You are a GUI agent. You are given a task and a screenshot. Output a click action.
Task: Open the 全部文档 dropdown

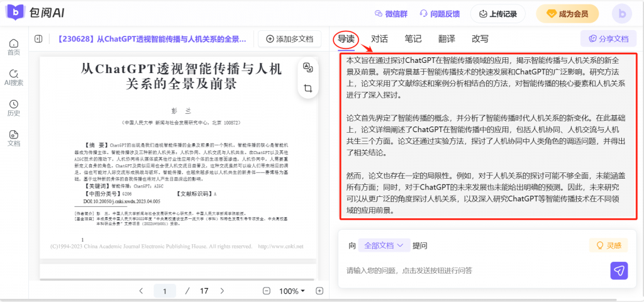point(384,246)
